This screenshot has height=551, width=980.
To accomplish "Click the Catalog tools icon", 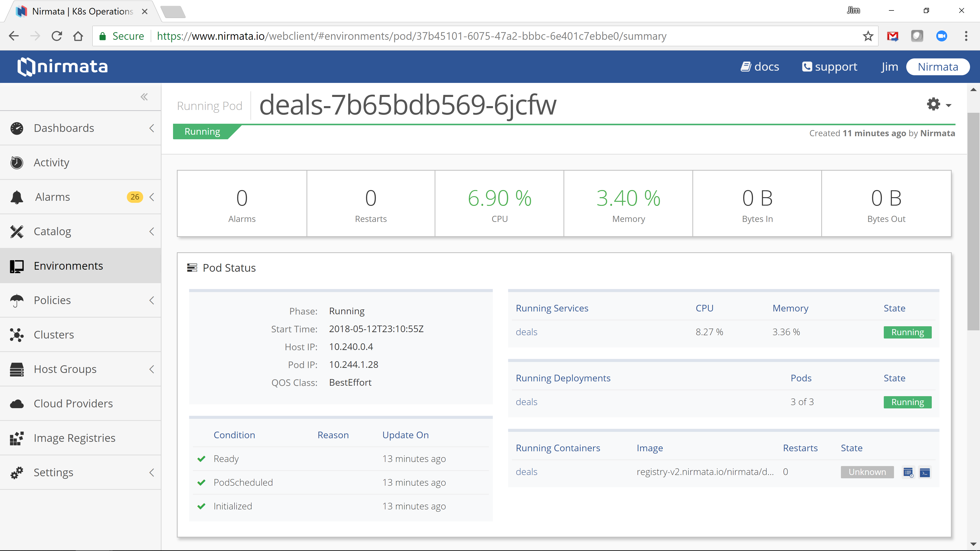I will point(17,232).
